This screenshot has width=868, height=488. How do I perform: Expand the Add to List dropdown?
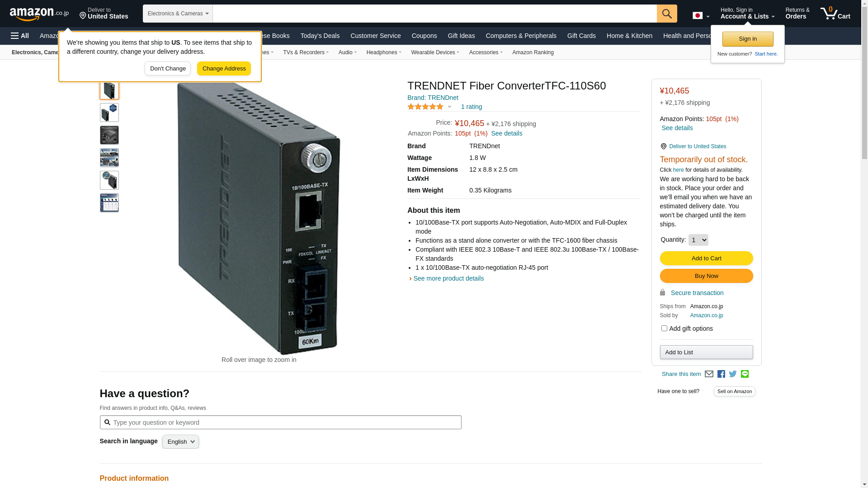tap(706, 352)
